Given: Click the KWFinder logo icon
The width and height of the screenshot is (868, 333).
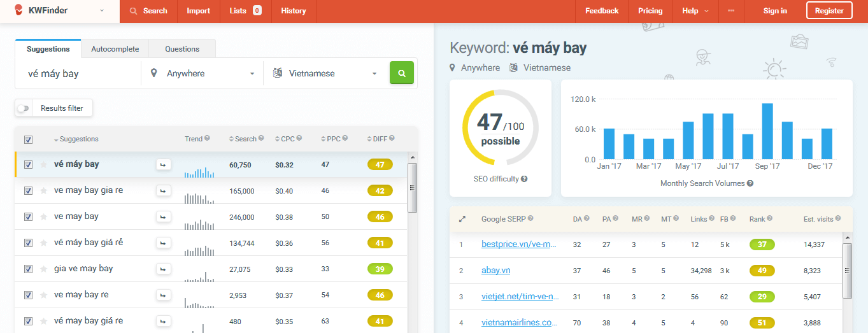Looking at the screenshot, I should point(18,10).
